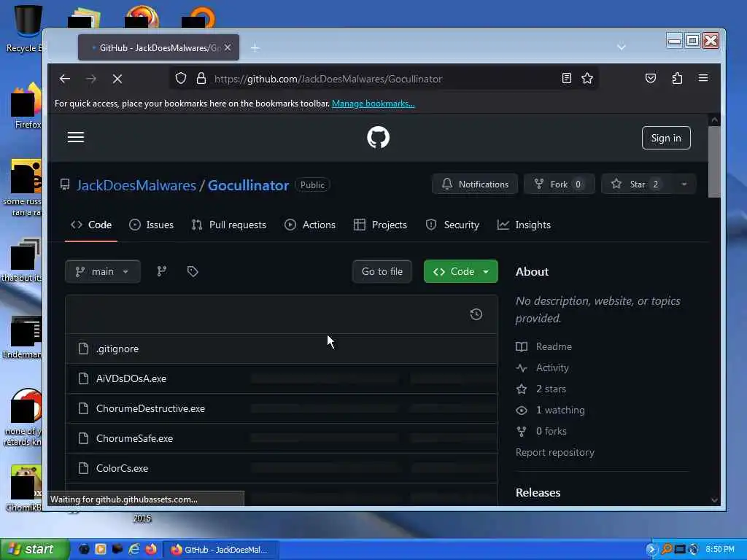View site security via the padlock icon
This screenshot has width=747, height=560.
point(201,79)
